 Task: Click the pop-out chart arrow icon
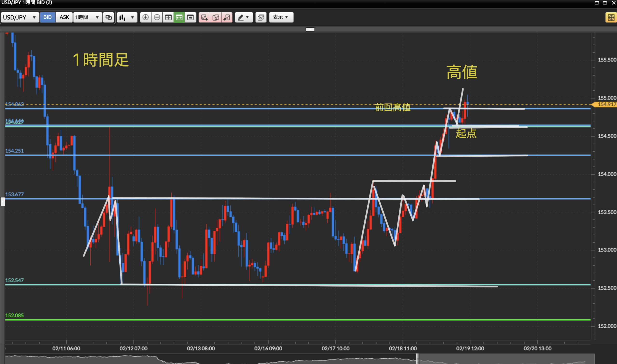(227, 17)
